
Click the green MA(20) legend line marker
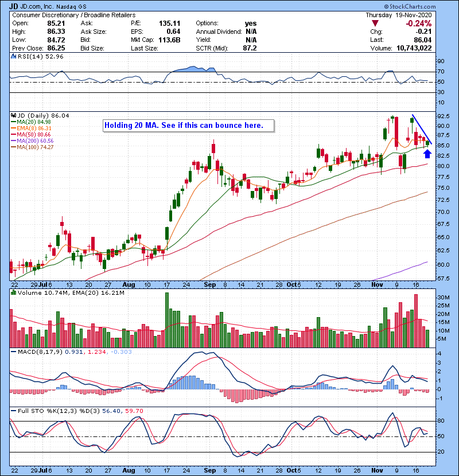13,122
